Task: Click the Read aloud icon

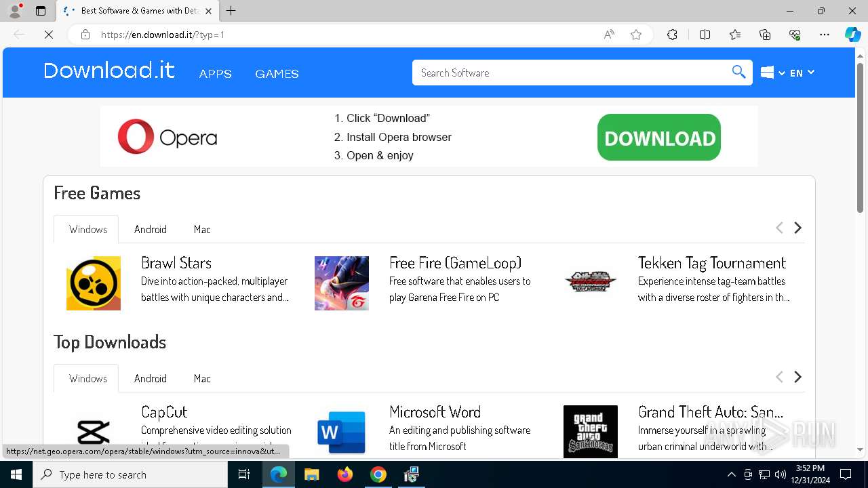Action: coord(609,35)
